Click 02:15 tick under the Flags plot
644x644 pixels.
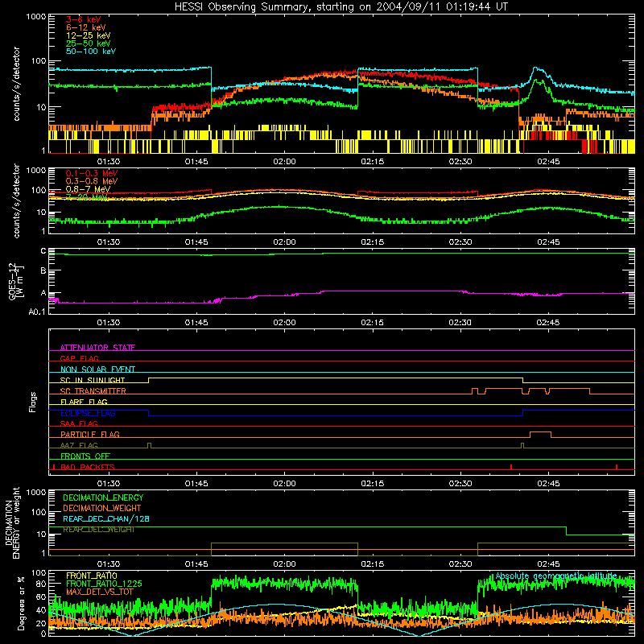click(x=372, y=484)
